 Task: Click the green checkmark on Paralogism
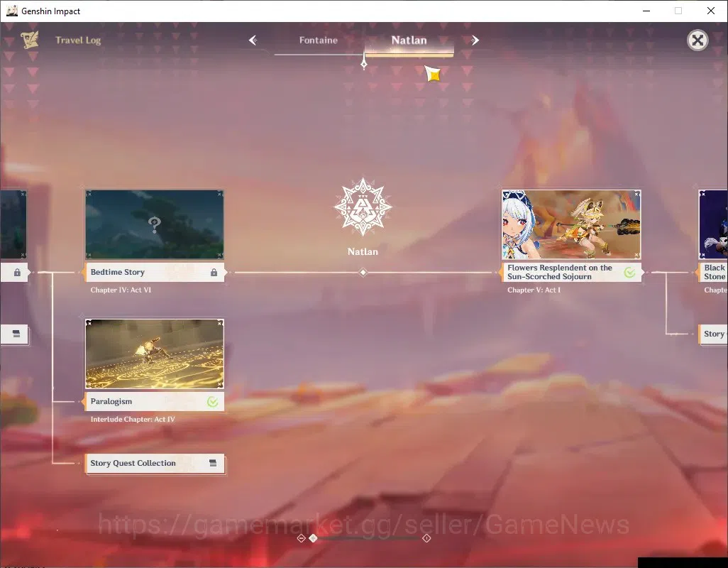[213, 402]
